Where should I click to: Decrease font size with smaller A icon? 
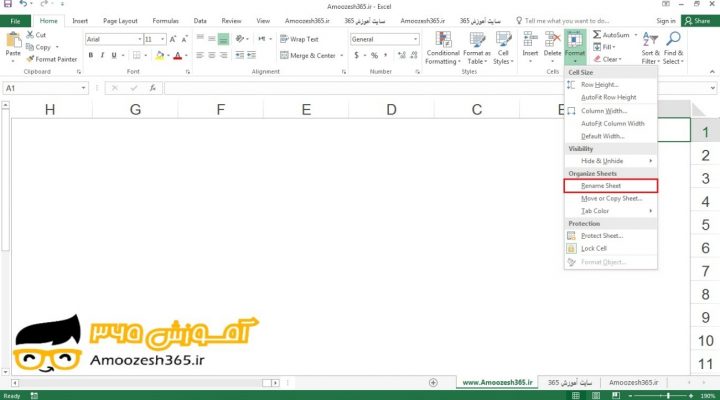184,39
